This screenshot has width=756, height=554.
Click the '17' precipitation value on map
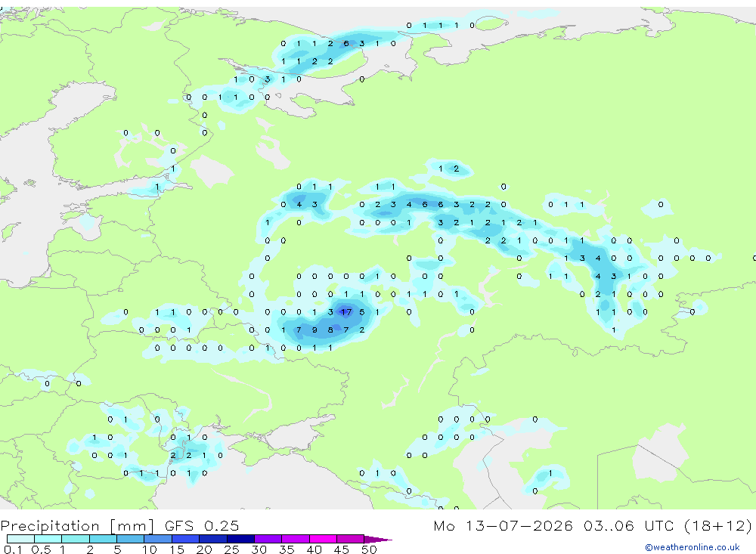tap(346, 312)
